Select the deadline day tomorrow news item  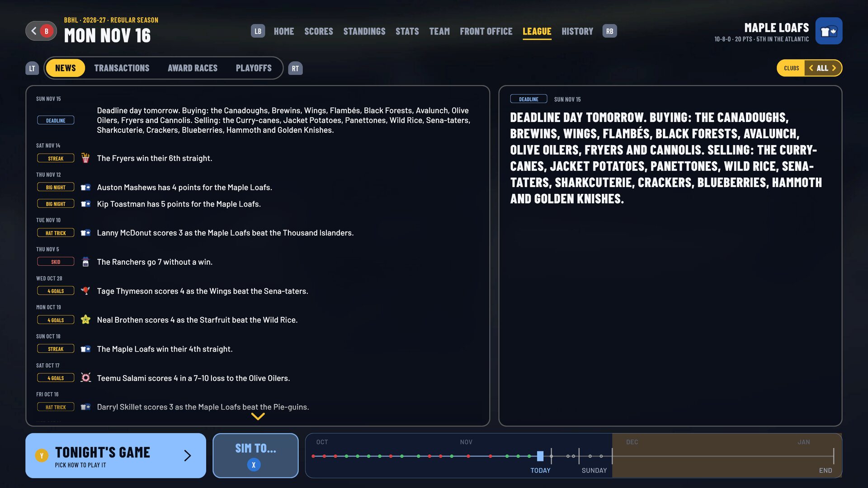tap(258, 120)
